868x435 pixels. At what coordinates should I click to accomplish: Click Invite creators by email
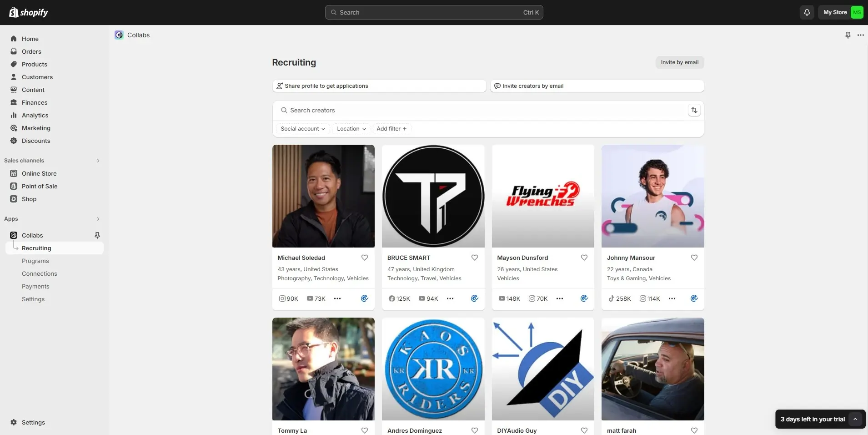pyautogui.click(x=597, y=86)
